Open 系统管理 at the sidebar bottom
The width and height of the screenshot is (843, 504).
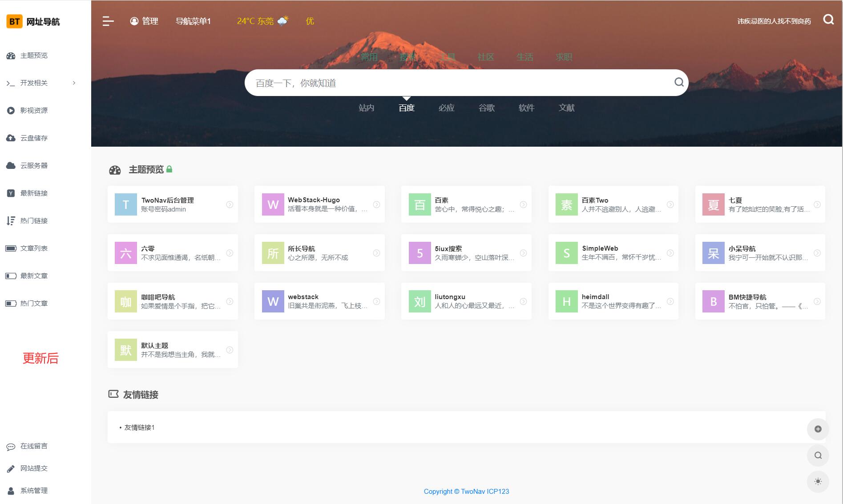(x=34, y=490)
